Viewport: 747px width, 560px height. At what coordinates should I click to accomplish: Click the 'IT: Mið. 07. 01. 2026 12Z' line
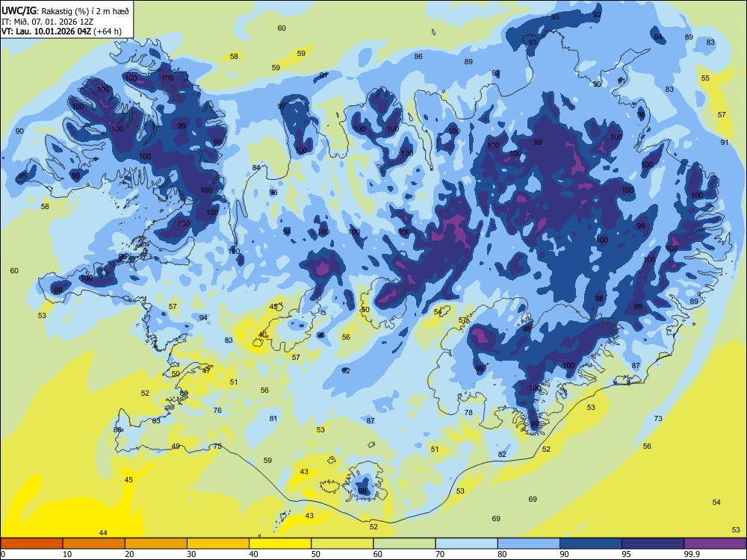(x=47, y=22)
